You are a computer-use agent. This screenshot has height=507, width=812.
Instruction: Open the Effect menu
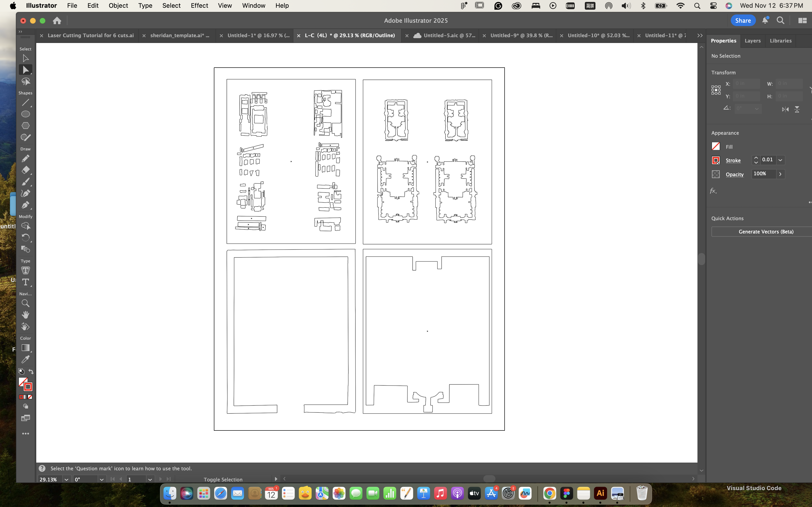tap(199, 6)
